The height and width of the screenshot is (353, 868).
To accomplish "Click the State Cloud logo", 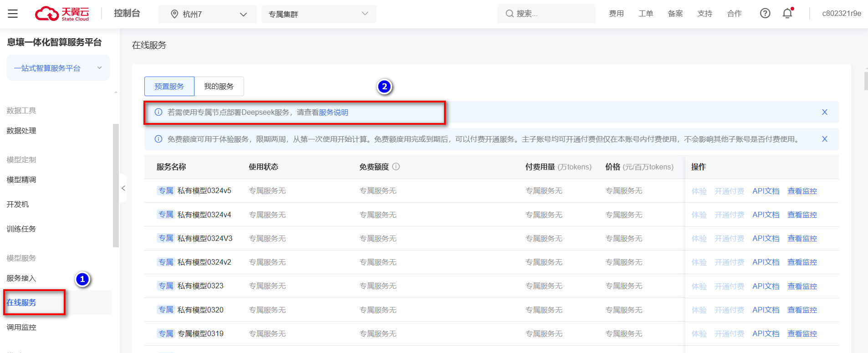I will pyautogui.click(x=62, y=14).
